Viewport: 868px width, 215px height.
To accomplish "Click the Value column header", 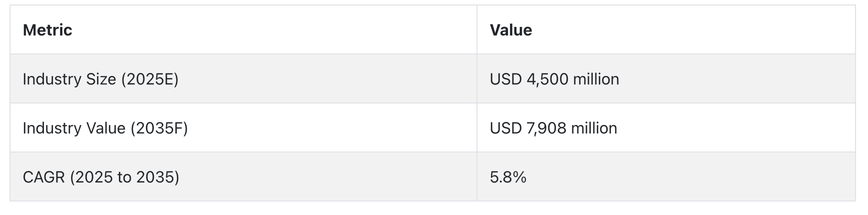I will (x=666, y=30).
